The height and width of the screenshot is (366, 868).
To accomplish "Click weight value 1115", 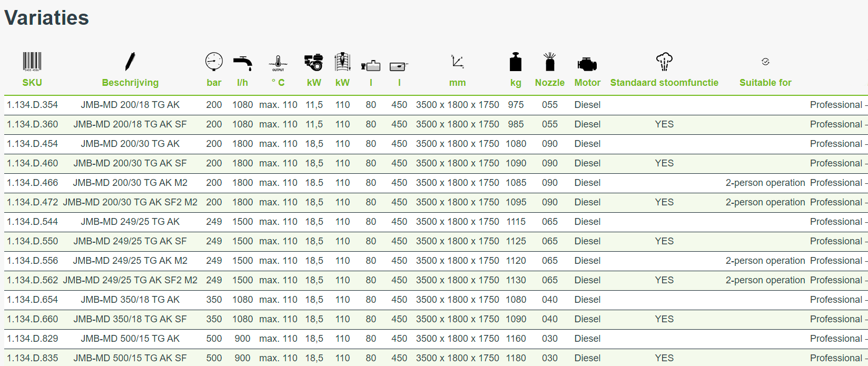I will (x=516, y=222).
